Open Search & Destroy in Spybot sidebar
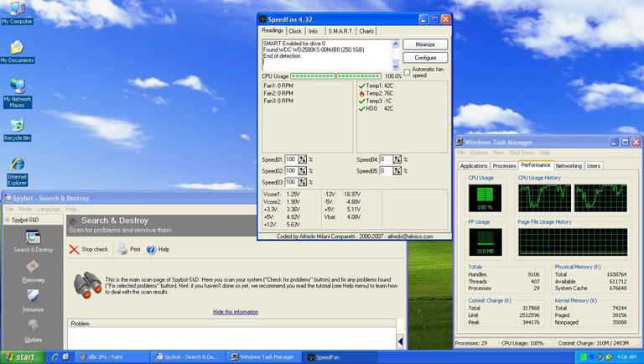Image resolution: width=644 pixels, height=364 pixels. 32,240
